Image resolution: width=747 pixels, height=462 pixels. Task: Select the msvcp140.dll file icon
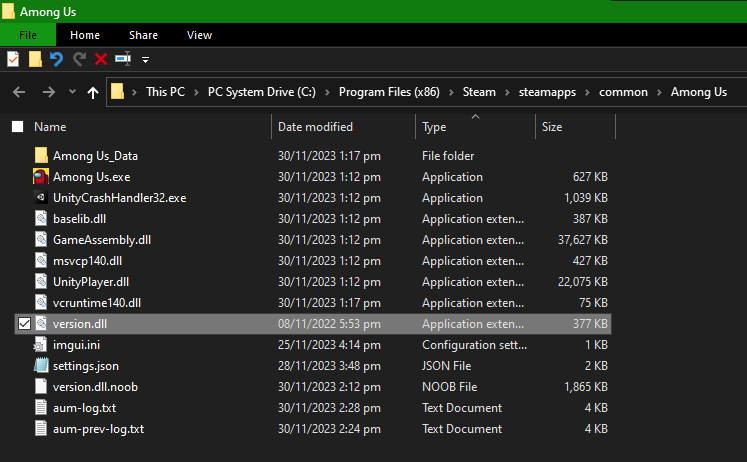coord(41,260)
